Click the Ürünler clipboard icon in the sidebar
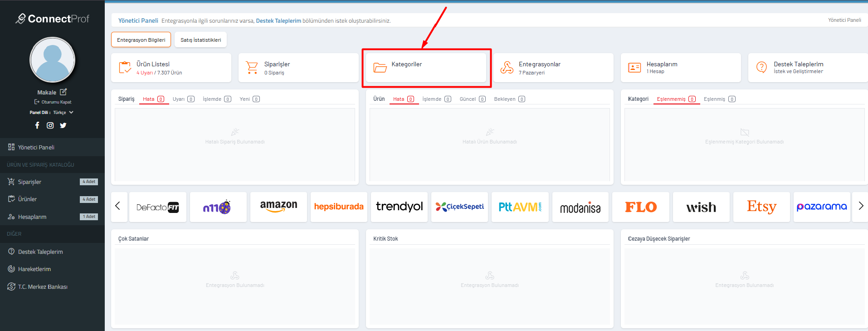This screenshot has width=868, height=331. (x=11, y=199)
